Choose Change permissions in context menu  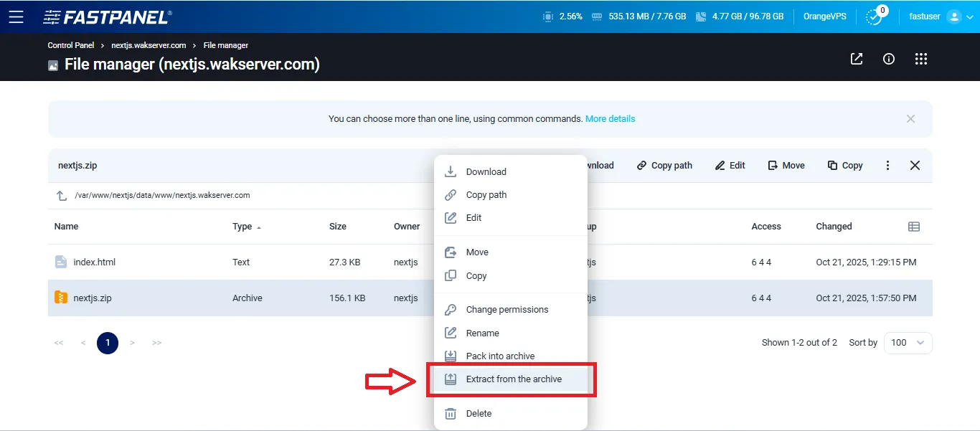coord(507,310)
